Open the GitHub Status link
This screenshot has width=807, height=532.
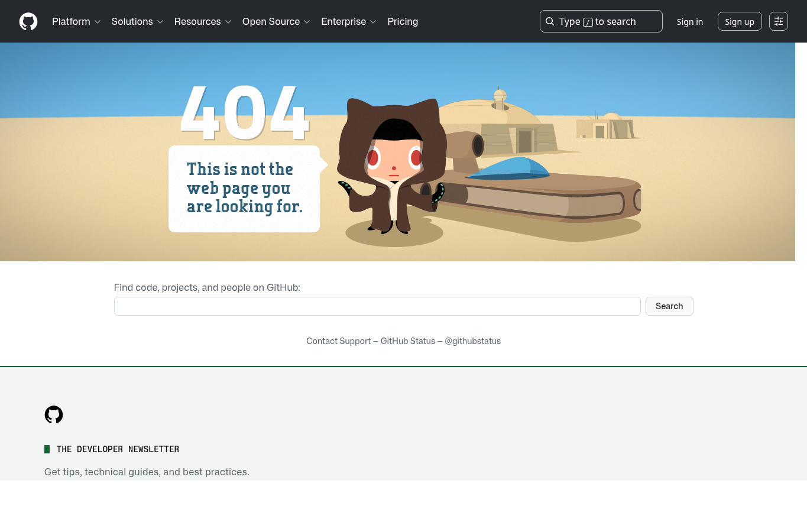tap(408, 341)
